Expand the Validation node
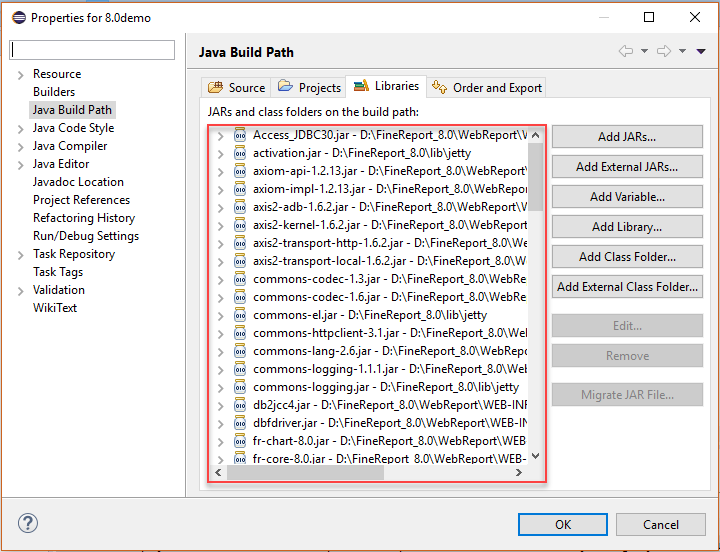The image size is (720, 552). tap(20, 291)
